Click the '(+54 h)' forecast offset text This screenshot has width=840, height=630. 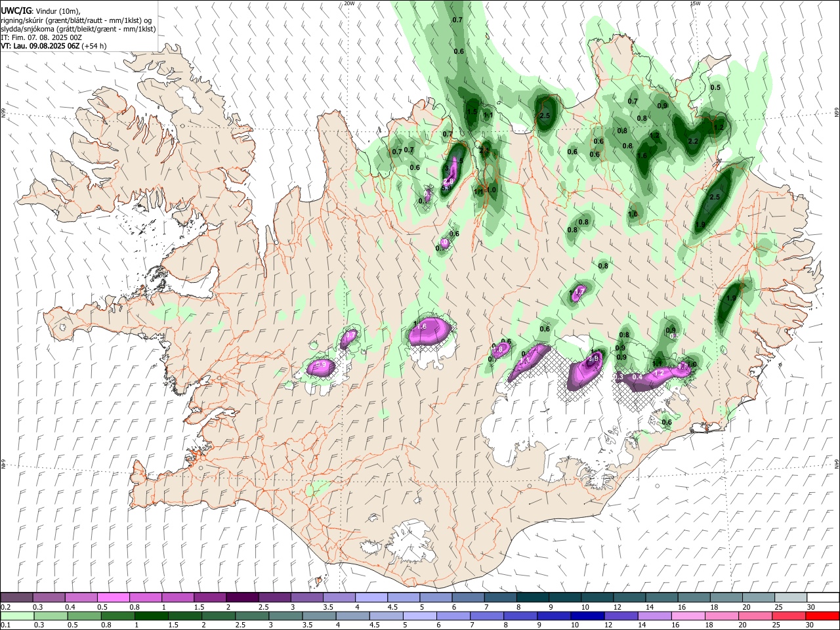pos(94,46)
